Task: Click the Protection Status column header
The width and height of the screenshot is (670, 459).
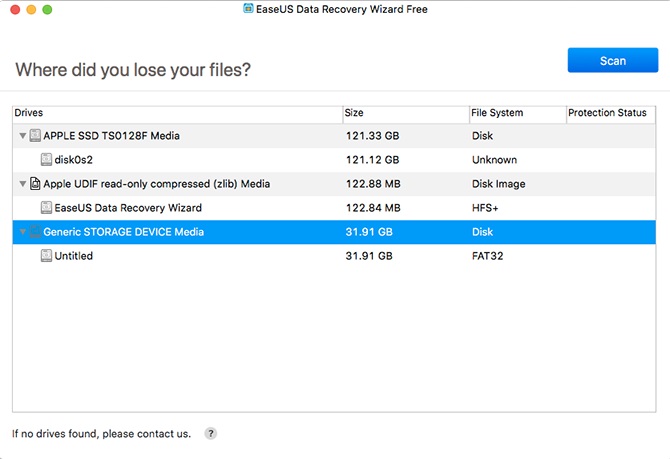Action: (x=610, y=113)
